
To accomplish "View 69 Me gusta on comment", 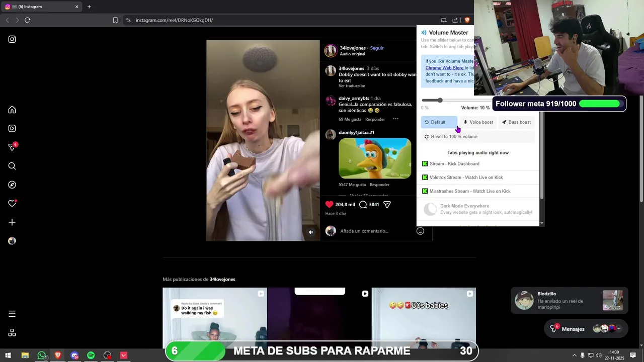I will pos(350,120).
